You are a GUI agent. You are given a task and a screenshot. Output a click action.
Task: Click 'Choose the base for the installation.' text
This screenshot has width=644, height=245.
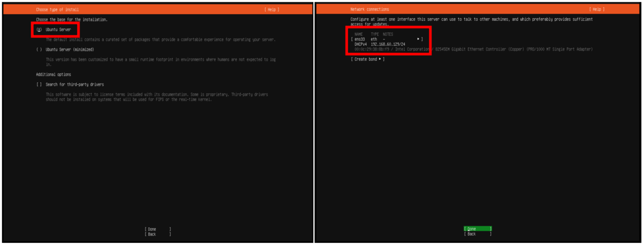72,19
